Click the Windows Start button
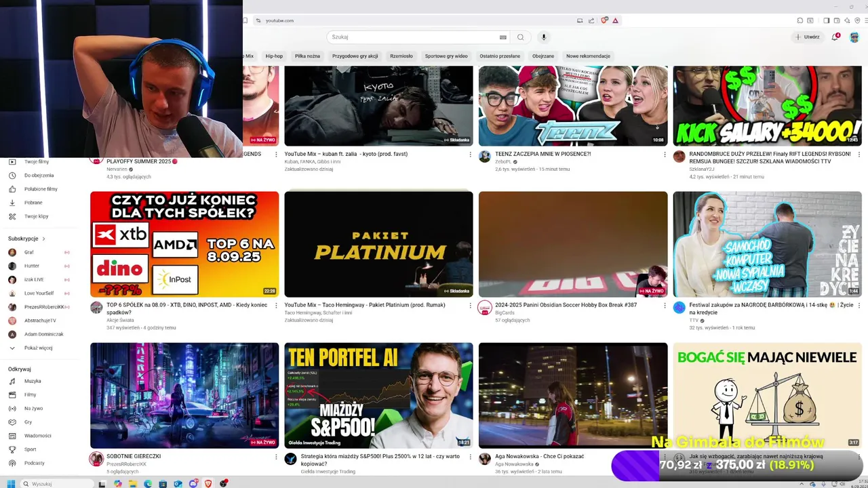868x488 pixels. 11,483
